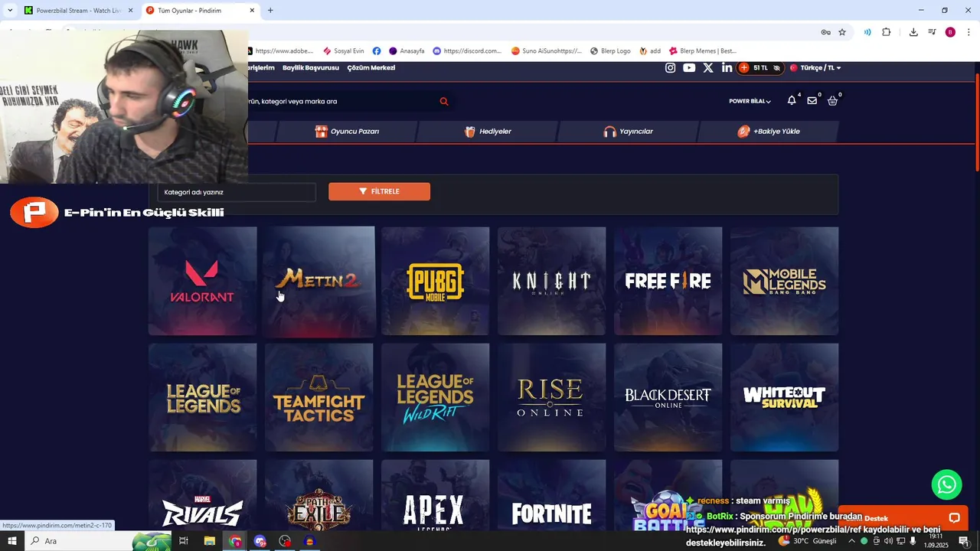The width and height of the screenshot is (980, 551).
Task: Open the YouTube social link
Action: click(689, 68)
